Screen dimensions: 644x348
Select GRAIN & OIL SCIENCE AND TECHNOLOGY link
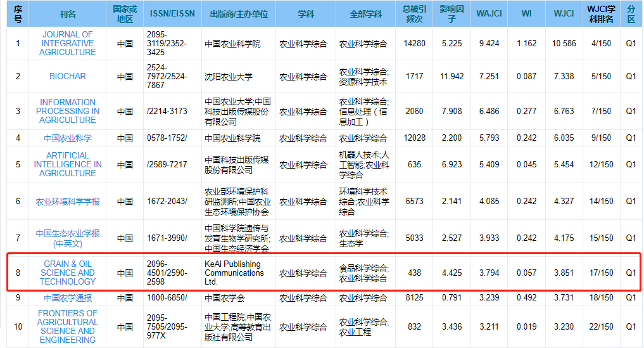pyautogui.click(x=67, y=273)
